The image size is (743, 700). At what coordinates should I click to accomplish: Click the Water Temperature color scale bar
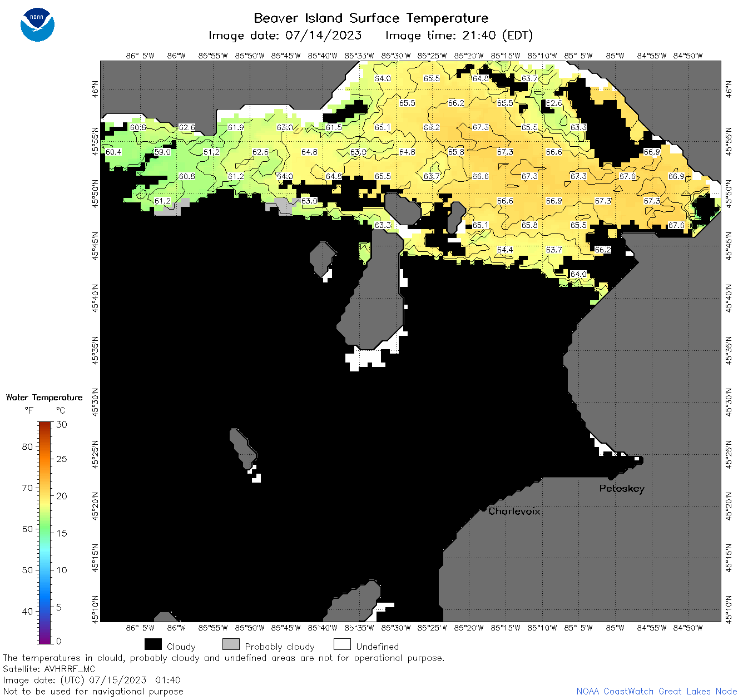tap(45, 533)
